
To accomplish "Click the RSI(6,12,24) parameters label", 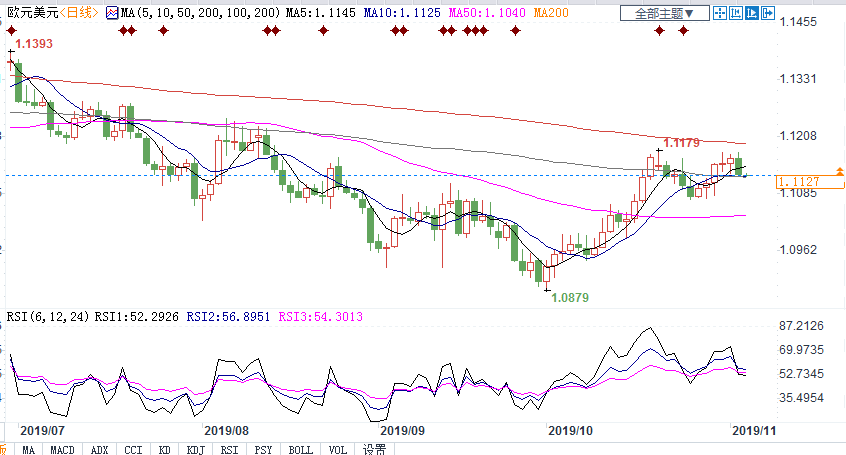I will (x=48, y=317).
